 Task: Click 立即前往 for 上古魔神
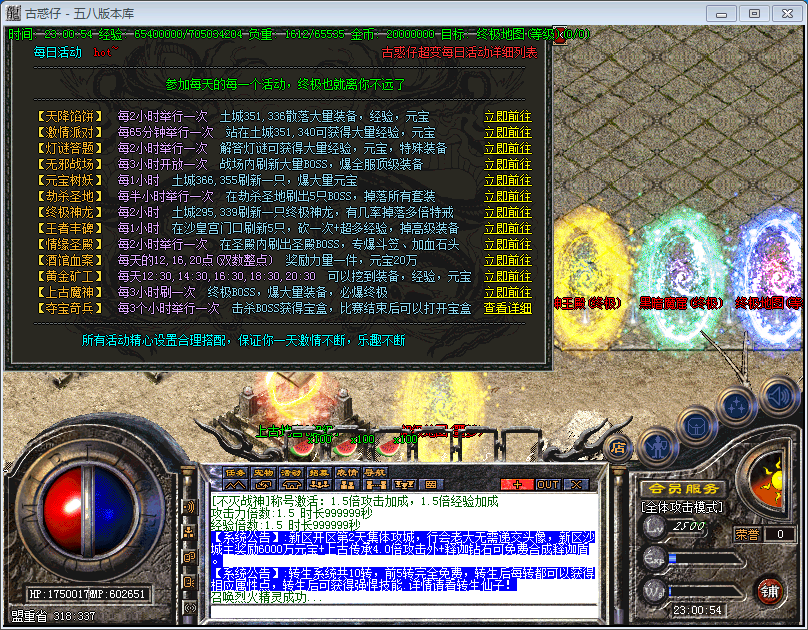coord(508,292)
